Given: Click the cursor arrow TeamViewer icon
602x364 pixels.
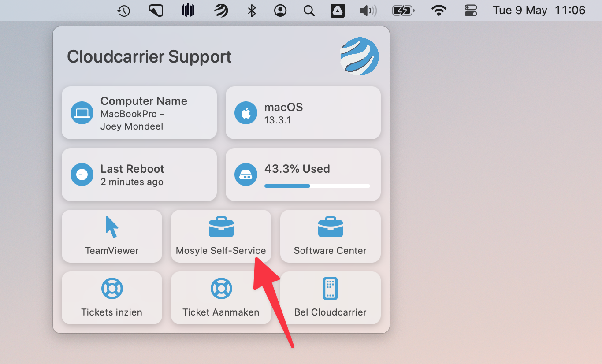Looking at the screenshot, I should 112,227.
